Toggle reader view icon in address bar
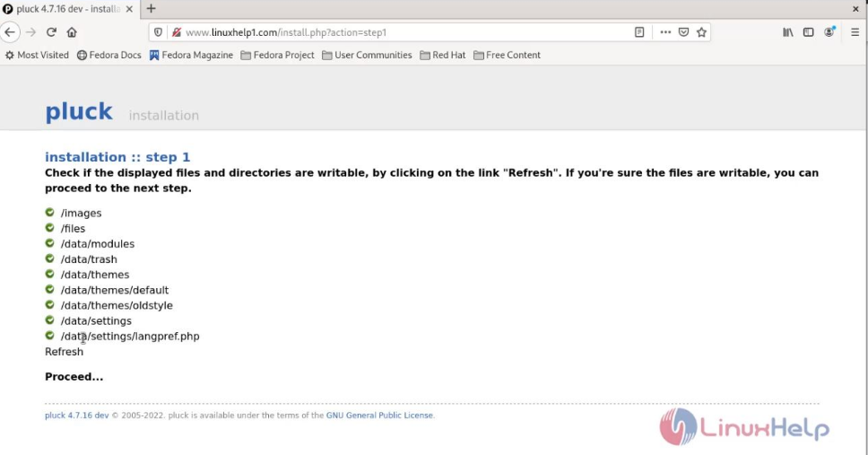868x455 pixels. (x=639, y=32)
